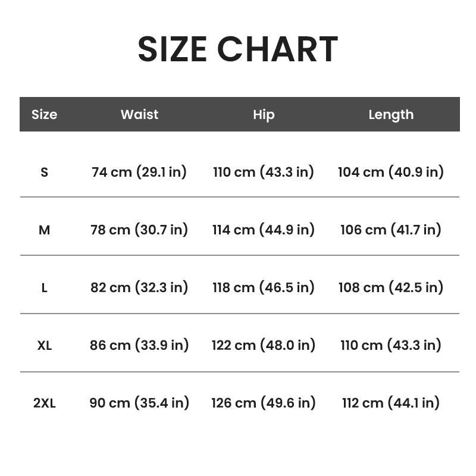Click the 118 cm (46.5 in) cell
The image size is (476, 476).
tap(264, 287)
